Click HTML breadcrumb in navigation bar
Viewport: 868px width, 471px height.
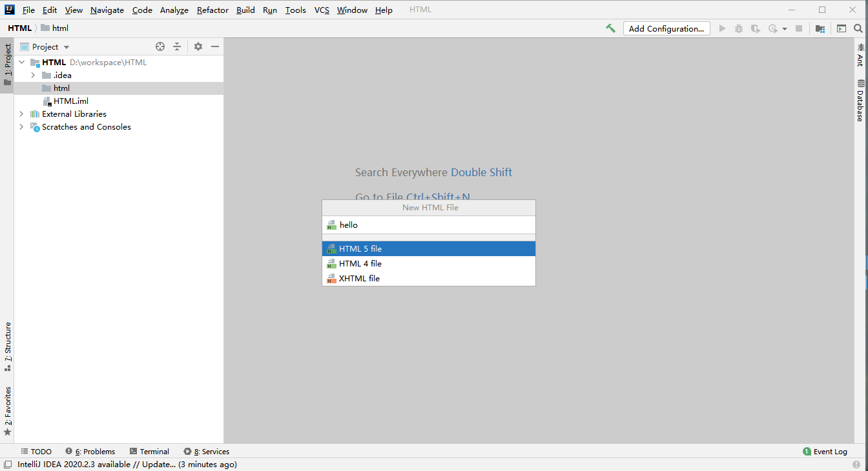point(19,28)
